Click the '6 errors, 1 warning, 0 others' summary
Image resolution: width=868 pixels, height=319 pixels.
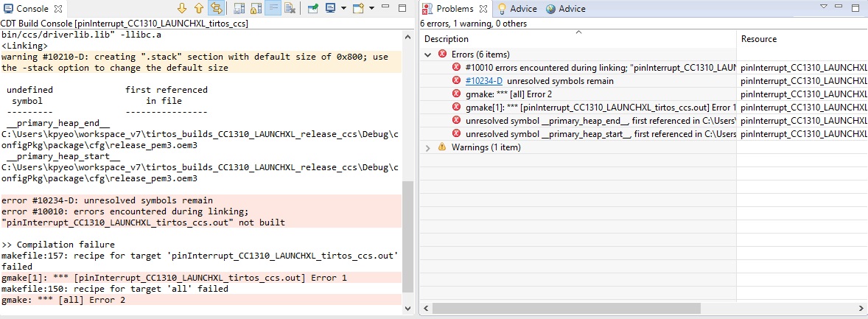click(x=473, y=24)
